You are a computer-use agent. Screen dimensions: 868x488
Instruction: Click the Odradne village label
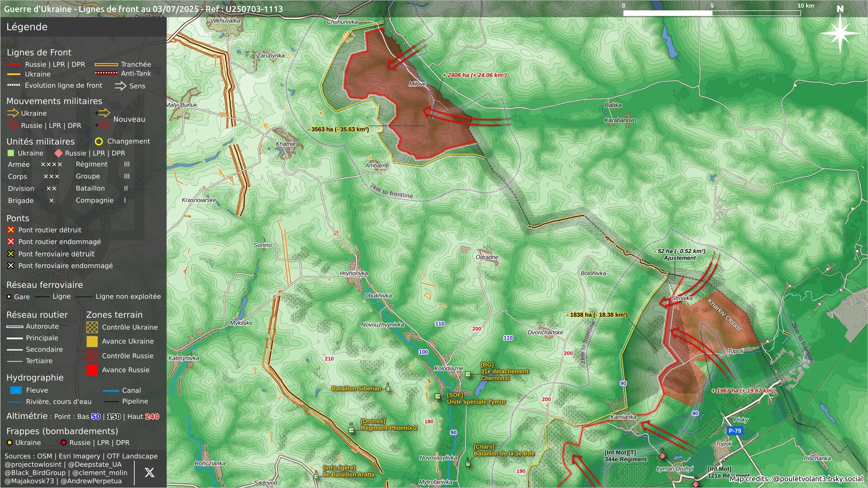(487, 258)
